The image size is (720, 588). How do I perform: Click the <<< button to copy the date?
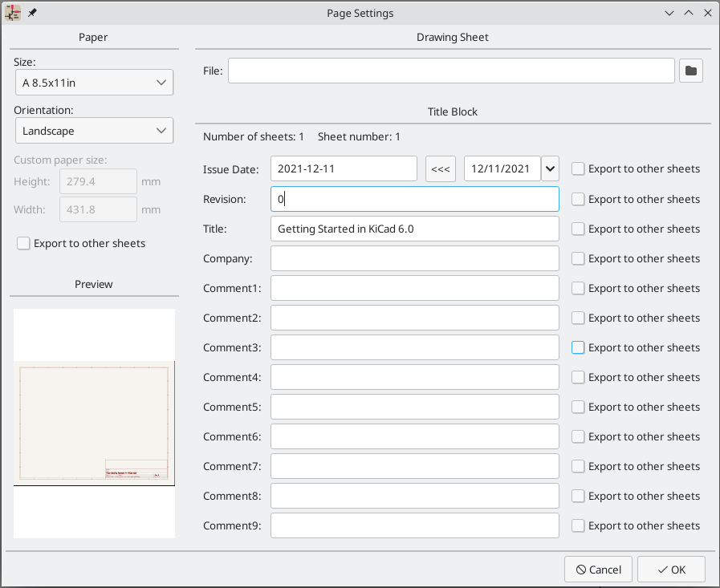coord(440,168)
